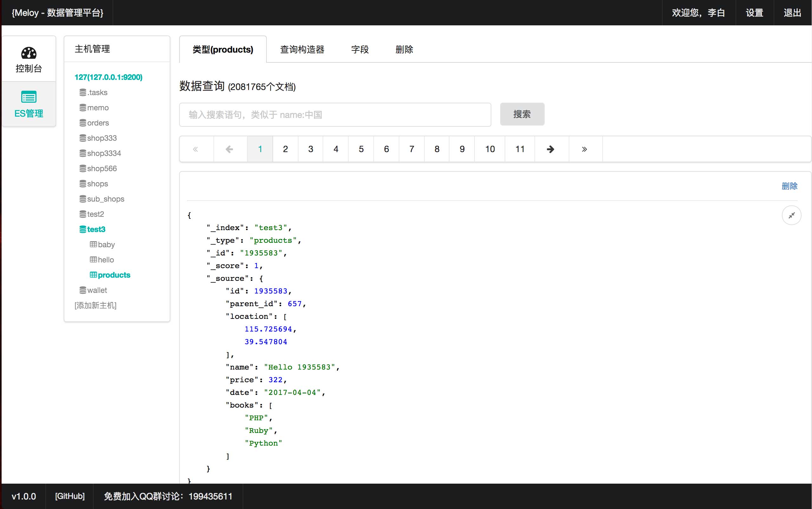Jump to last page double chevron

click(585, 149)
